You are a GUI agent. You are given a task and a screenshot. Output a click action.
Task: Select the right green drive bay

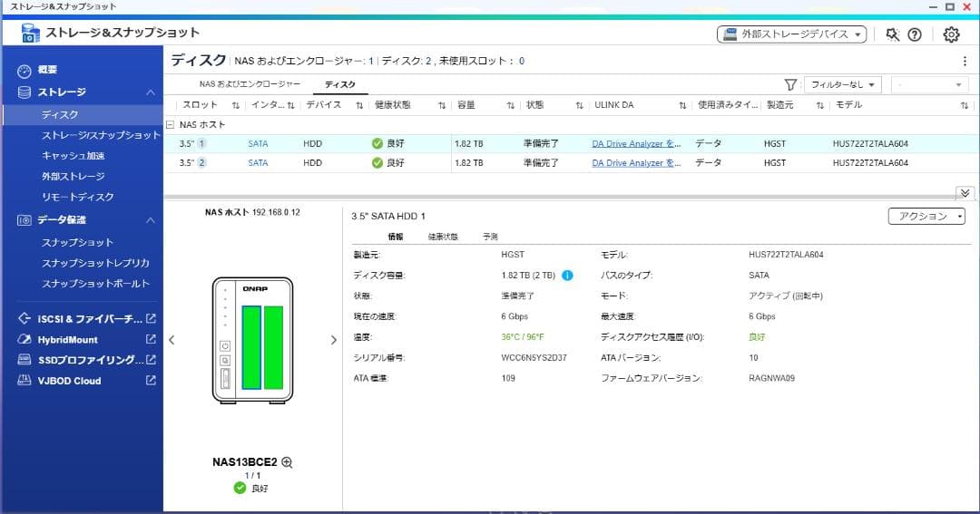pyautogui.click(x=274, y=347)
